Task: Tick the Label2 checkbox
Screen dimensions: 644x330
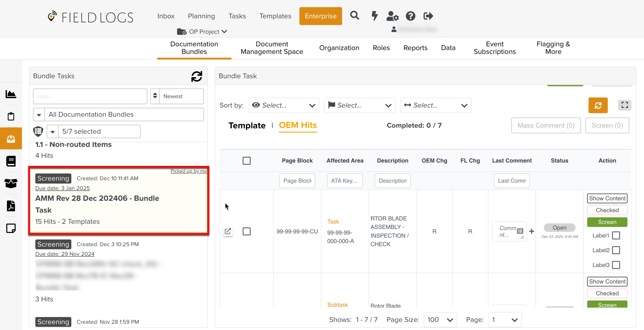Action: 616,250
